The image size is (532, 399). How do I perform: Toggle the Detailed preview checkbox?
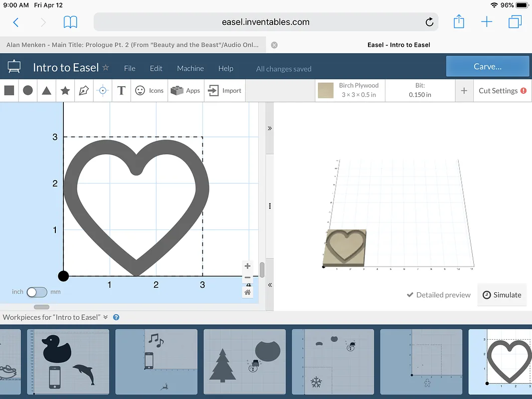coord(410,295)
